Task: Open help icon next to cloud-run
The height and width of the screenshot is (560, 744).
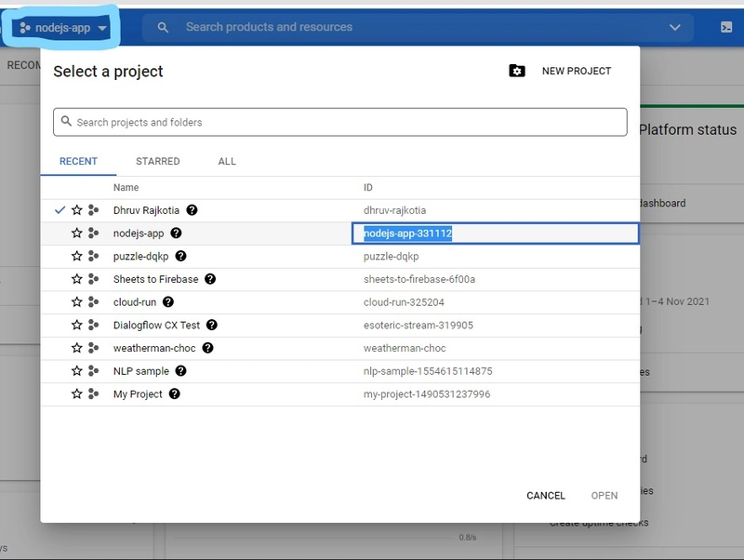Action: (168, 301)
